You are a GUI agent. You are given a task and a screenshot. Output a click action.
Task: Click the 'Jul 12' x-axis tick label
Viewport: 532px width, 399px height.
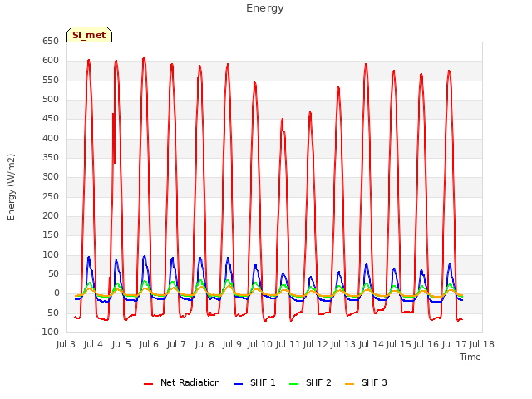pos(316,344)
